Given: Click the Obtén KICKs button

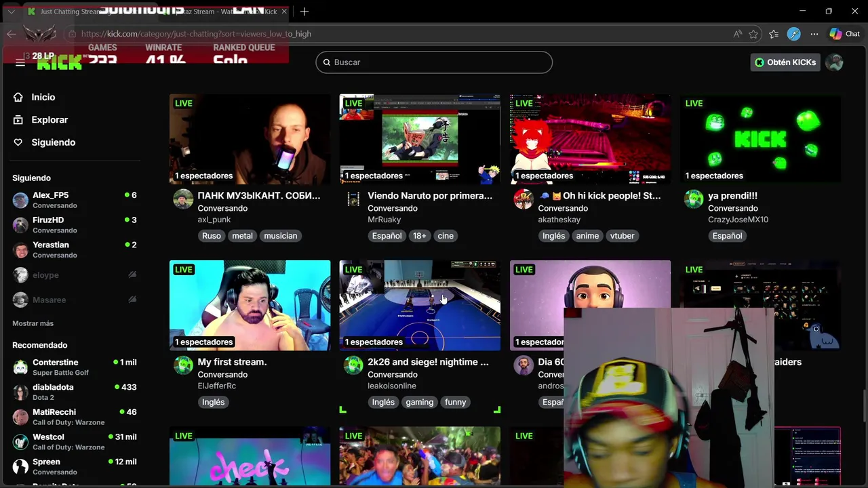Looking at the screenshot, I should pos(785,62).
